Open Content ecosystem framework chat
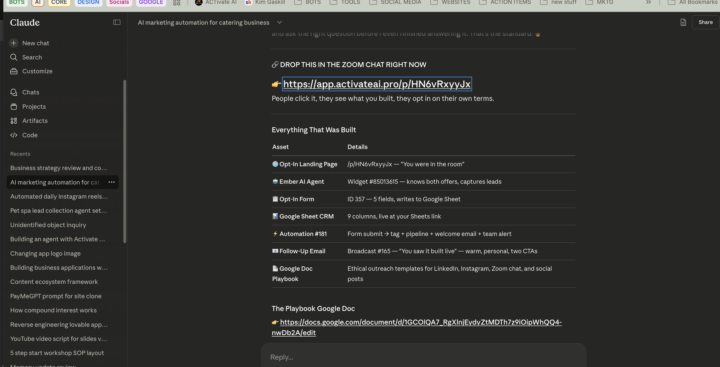The height and width of the screenshot is (367, 720). tap(54, 282)
